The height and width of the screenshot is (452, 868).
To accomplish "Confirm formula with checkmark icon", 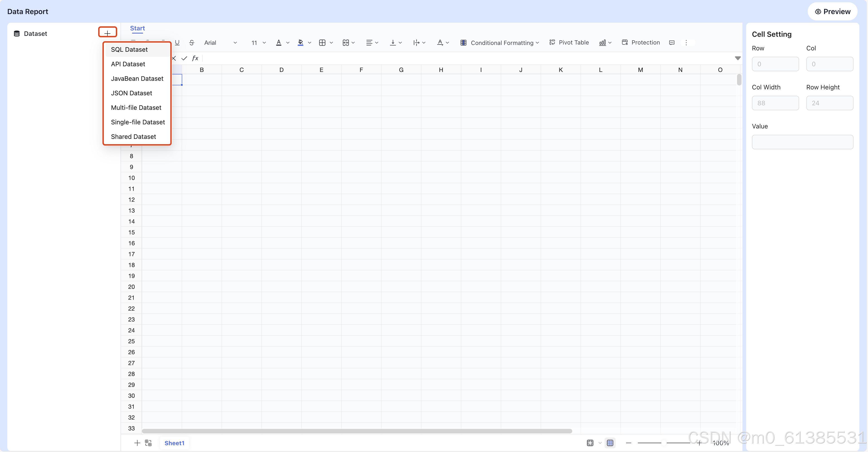I will coord(184,58).
